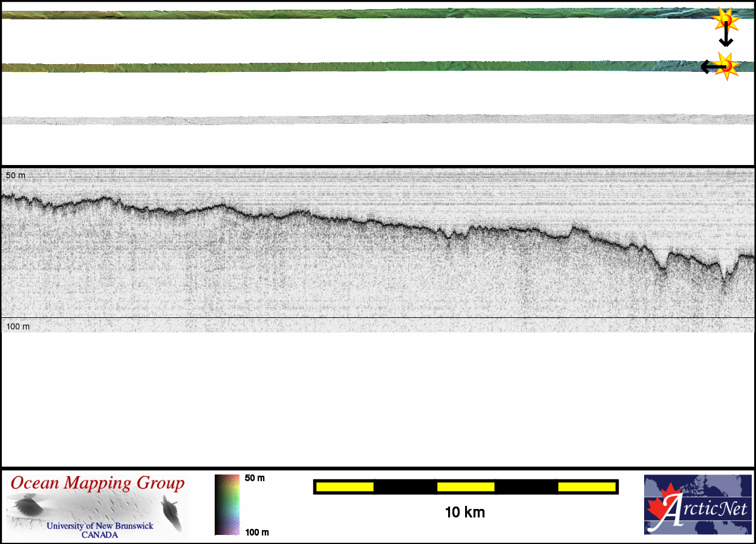Viewport: 756px width, 544px height.
Task: Open the Ocean Mapping Group title
Action: coord(97,484)
